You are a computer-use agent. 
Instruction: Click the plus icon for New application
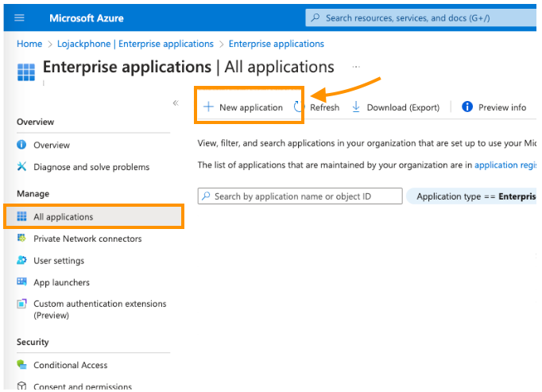click(x=208, y=107)
